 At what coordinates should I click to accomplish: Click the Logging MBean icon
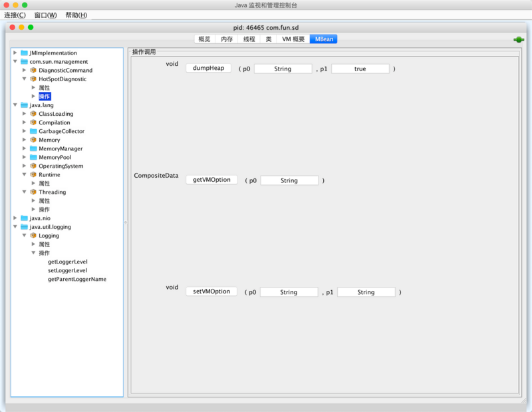pos(33,236)
